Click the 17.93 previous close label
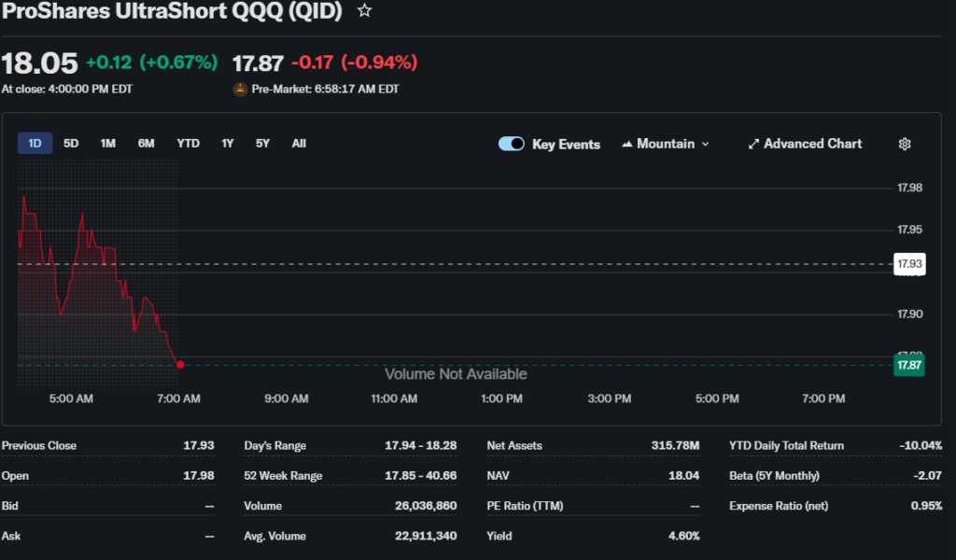The height and width of the screenshot is (560, 956). (x=908, y=264)
